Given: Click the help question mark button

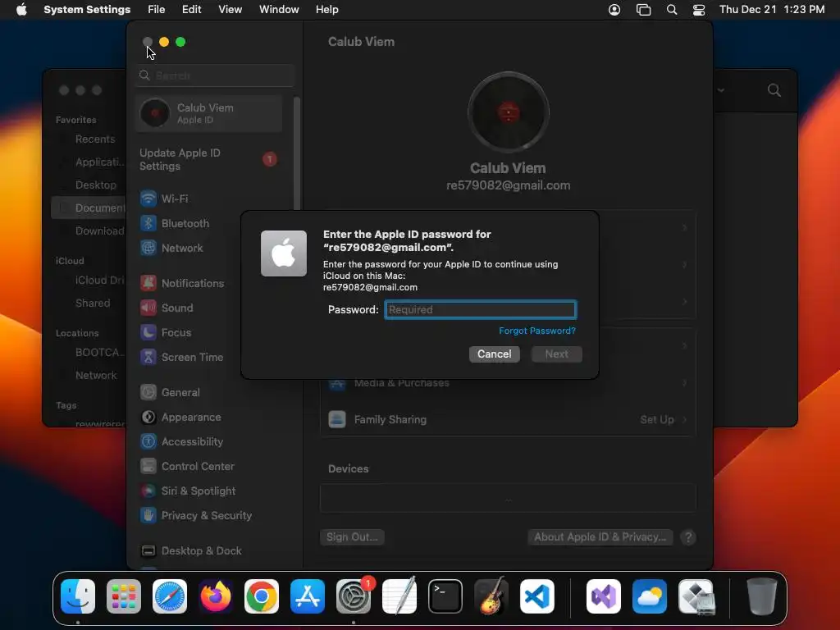Looking at the screenshot, I should [688, 537].
